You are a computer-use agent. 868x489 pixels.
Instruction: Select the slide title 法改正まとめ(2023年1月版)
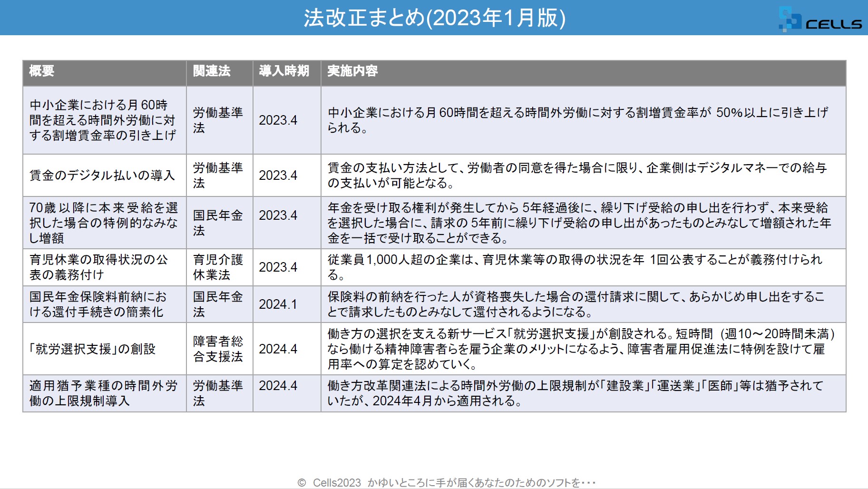coord(434,18)
